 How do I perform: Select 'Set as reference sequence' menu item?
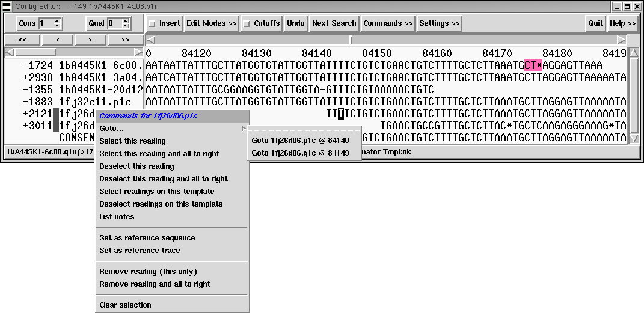coord(147,238)
